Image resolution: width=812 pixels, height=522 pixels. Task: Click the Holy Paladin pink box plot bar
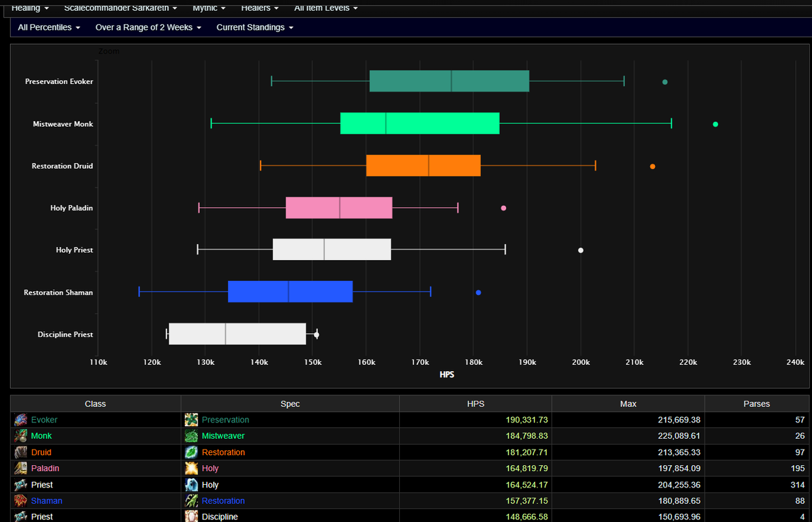[339, 208]
